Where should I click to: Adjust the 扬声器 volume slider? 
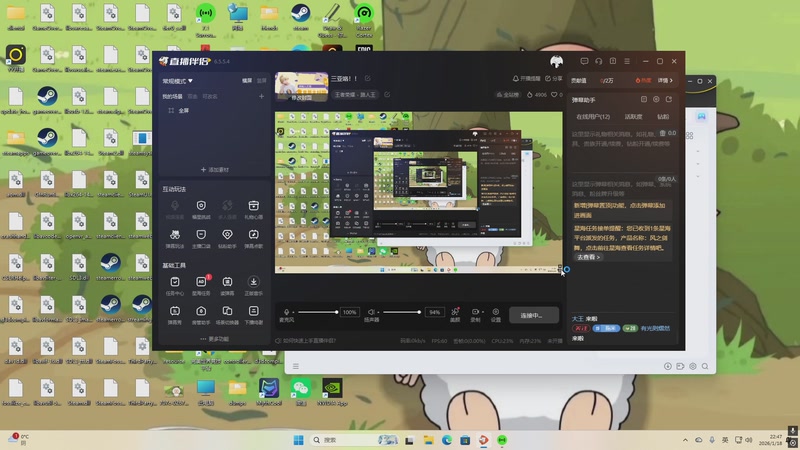pyautogui.click(x=402, y=312)
